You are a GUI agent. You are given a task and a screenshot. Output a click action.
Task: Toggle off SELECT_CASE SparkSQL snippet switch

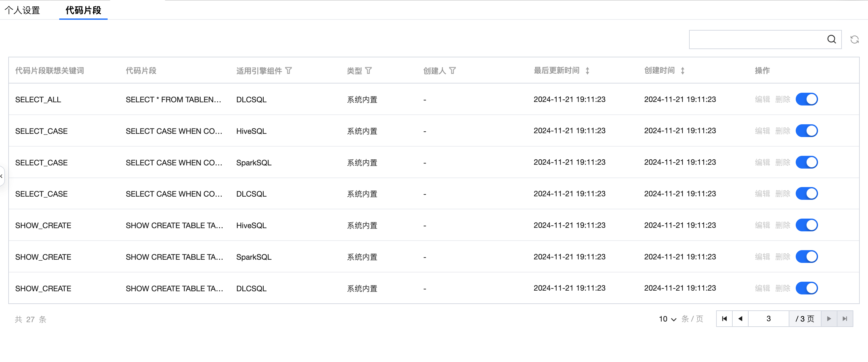click(x=806, y=162)
